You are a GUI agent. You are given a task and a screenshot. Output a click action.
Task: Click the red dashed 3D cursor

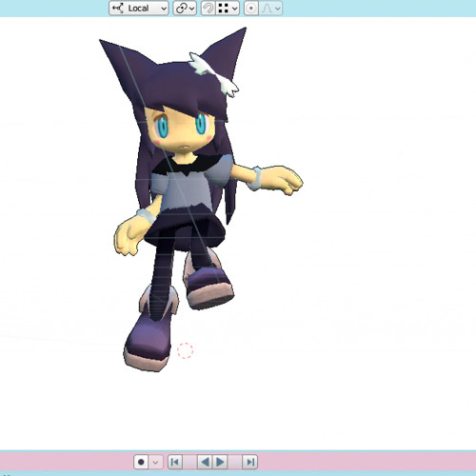coord(185,350)
